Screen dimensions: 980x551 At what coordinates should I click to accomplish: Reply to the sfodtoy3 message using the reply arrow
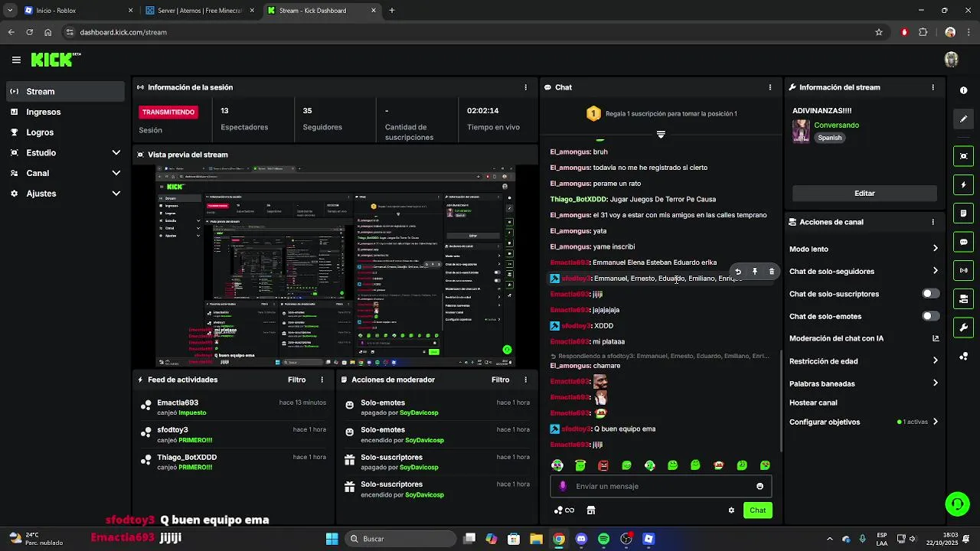[x=738, y=272]
